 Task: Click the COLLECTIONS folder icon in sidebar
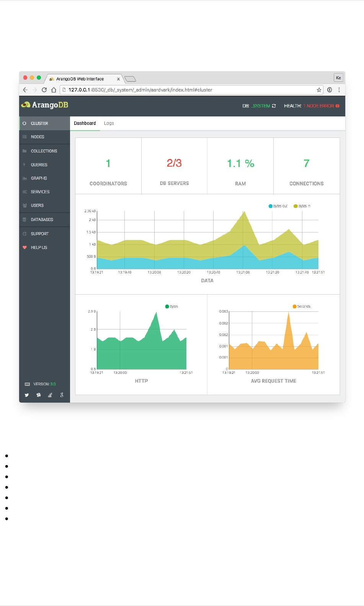point(24,151)
